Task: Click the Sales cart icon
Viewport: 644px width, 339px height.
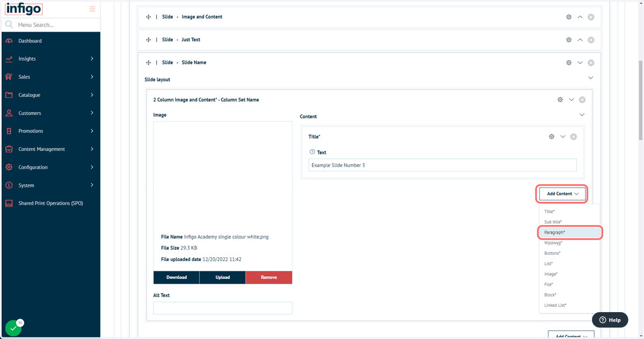Action: tap(9, 77)
